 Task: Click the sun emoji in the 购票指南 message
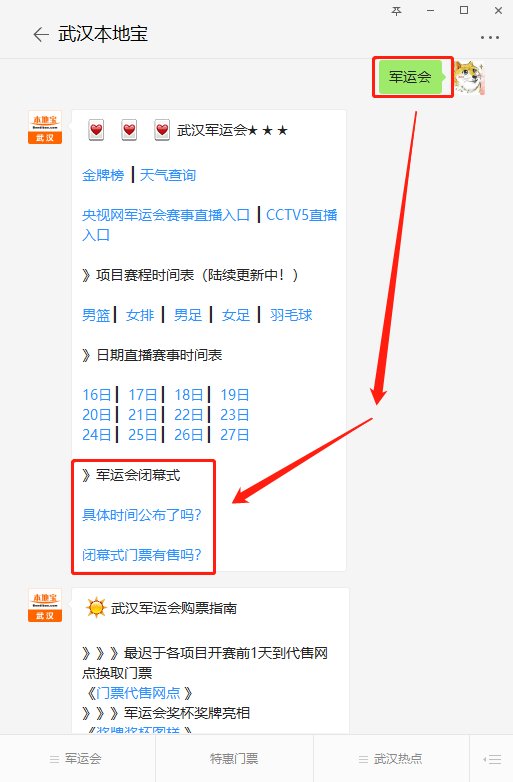(96, 608)
